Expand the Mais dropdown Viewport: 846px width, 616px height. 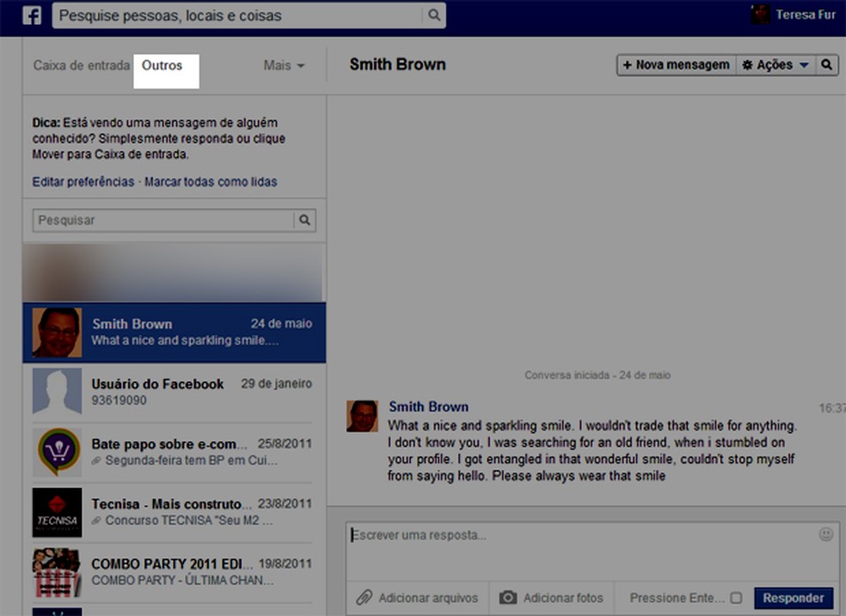284,65
